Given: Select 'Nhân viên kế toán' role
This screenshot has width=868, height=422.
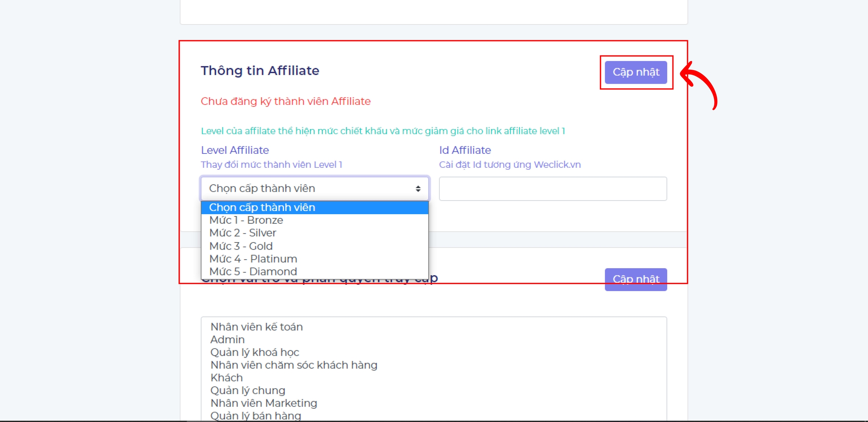Looking at the screenshot, I should tap(257, 327).
